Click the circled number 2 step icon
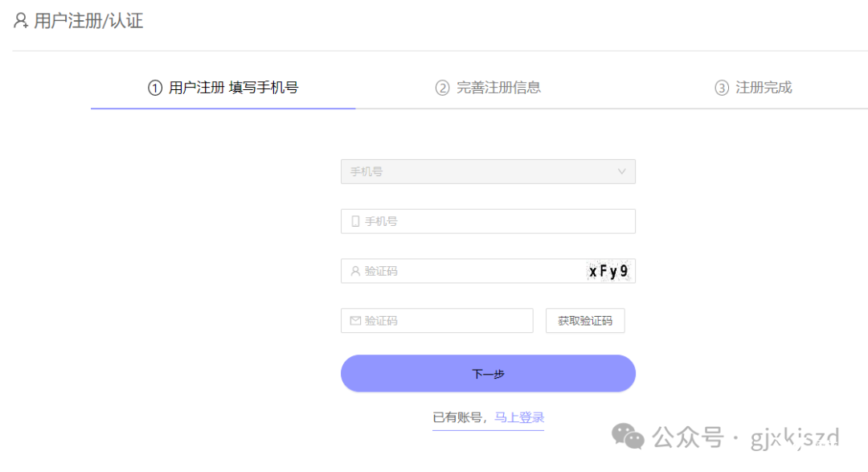The width and height of the screenshot is (868, 472). (442, 88)
